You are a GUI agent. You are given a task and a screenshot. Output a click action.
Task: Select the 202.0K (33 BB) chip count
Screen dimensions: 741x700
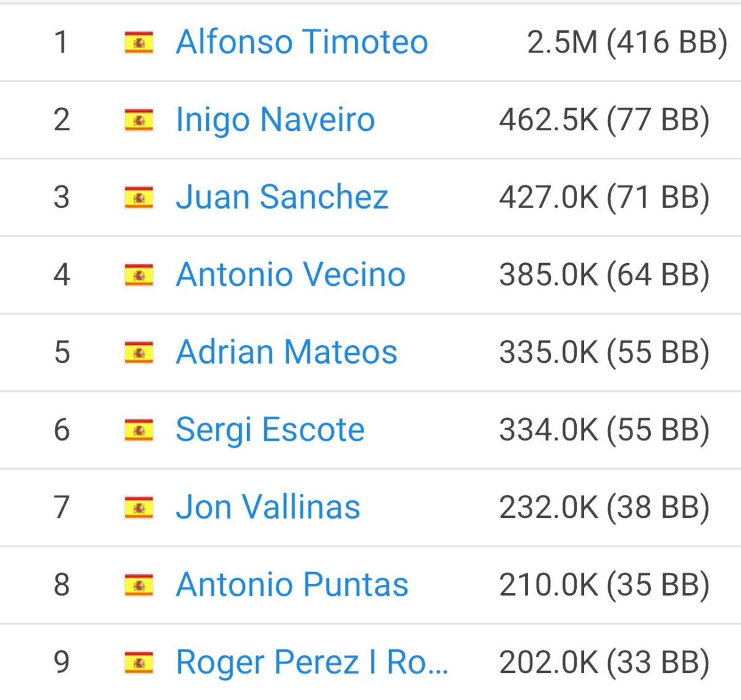pos(605,663)
